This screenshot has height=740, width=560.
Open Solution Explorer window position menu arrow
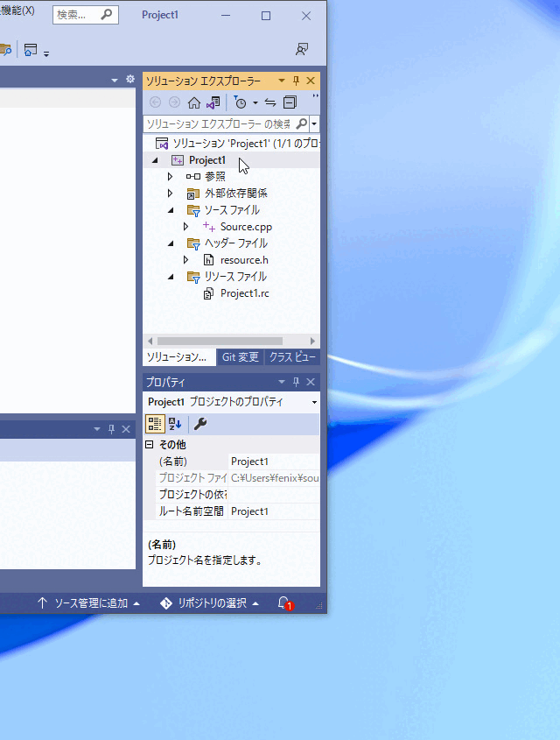click(x=282, y=81)
